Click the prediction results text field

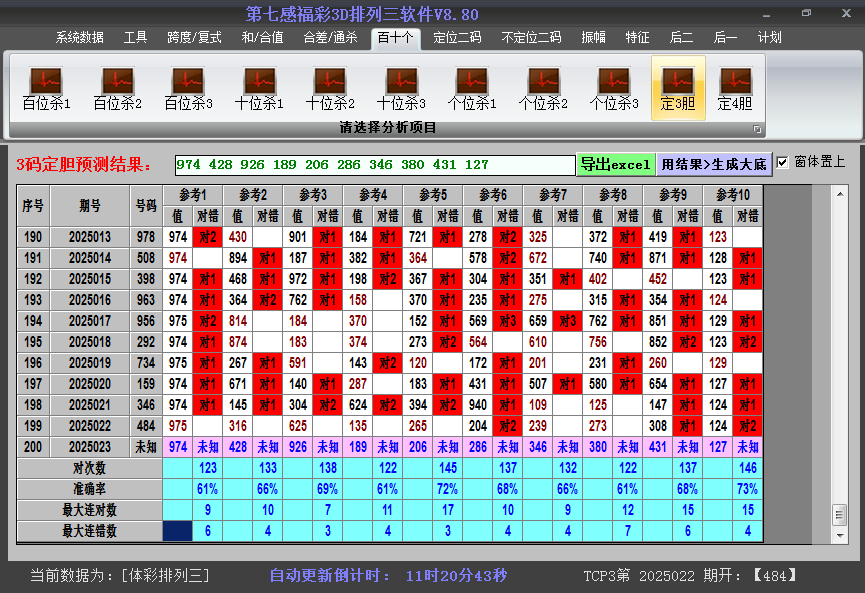click(375, 165)
